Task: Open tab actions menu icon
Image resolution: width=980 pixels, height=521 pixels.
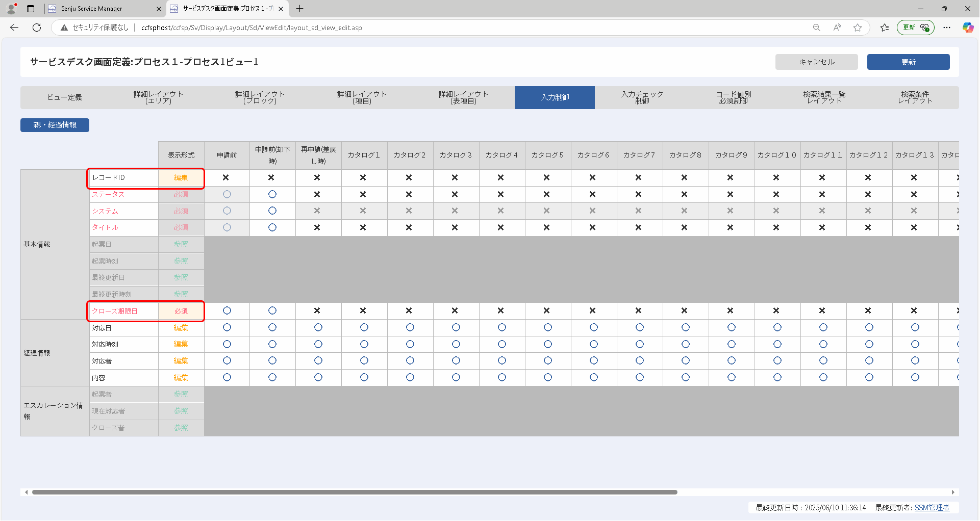Action: 31,9
